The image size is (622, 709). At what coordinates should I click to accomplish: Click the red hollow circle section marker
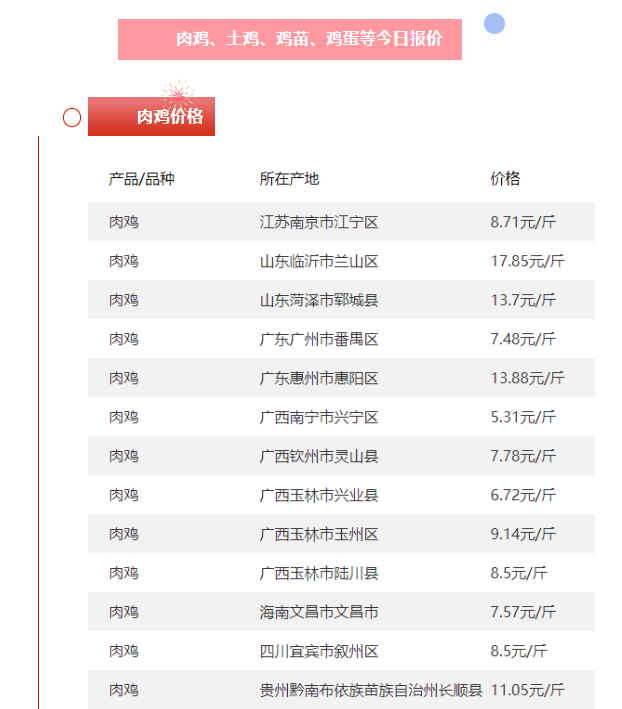(72, 118)
